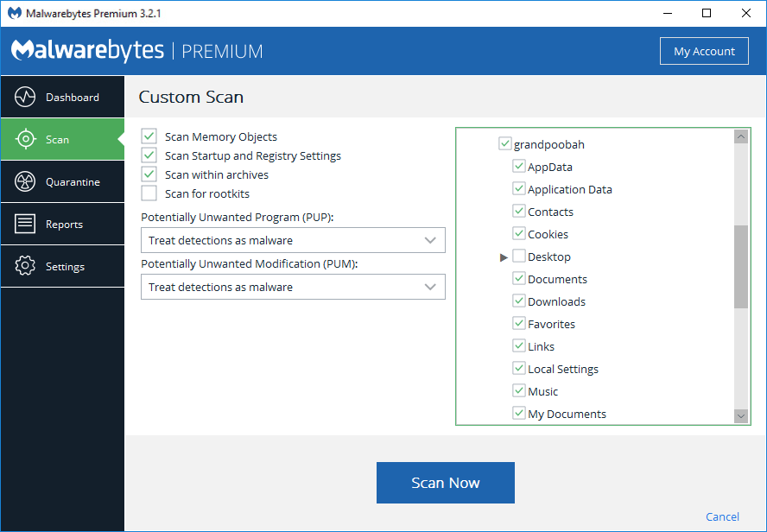
Task: Toggle Scan within archives checkbox
Action: (149, 174)
